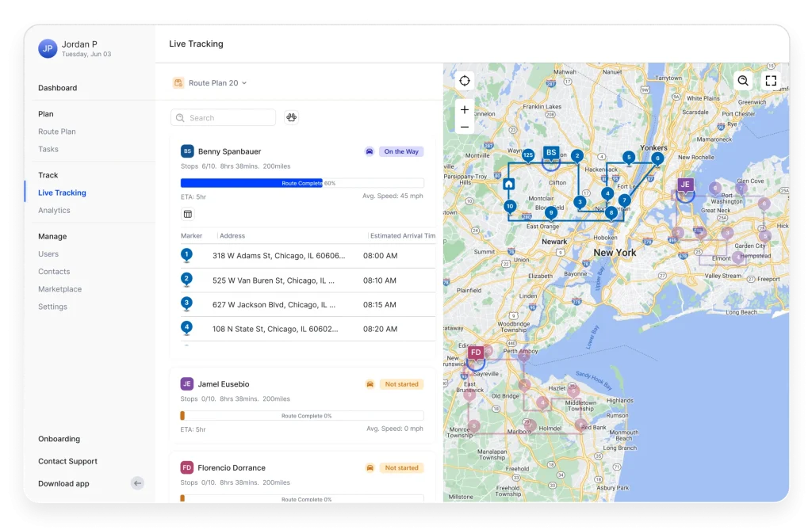This screenshot has height=530, width=812.
Task: Click the FD driver marker on the map
Action: (x=476, y=353)
